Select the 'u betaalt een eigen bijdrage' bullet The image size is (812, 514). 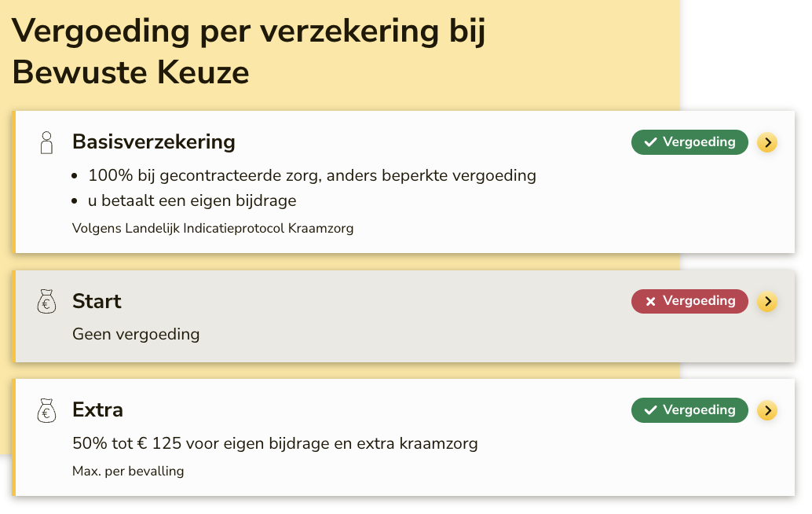tap(192, 201)
